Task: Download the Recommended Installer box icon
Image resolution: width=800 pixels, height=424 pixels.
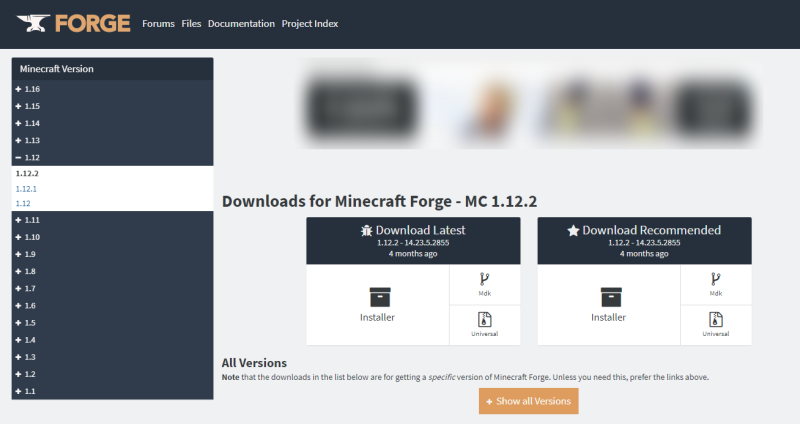Action: coord(611,297)
